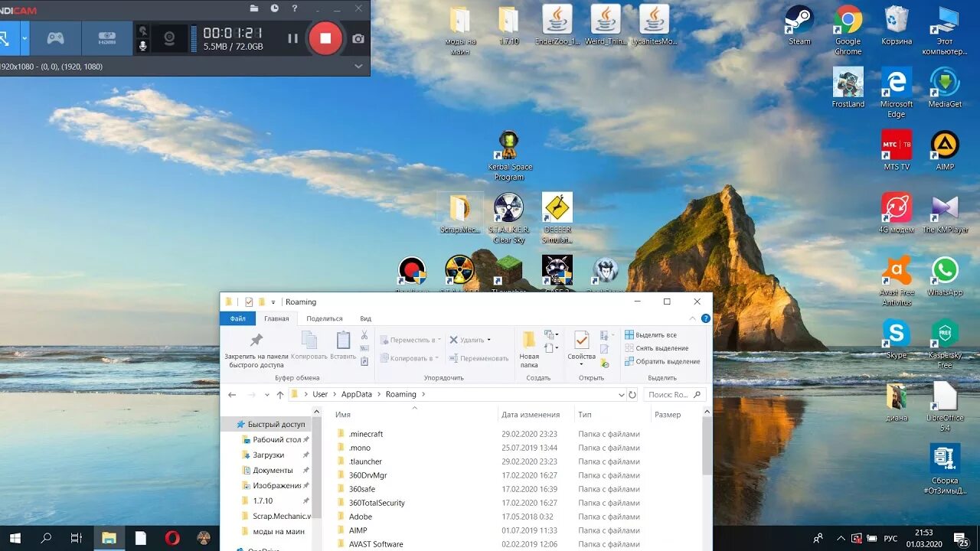Viewport: 980px width, 551px height.
Task: Click Переименовать in the ribbon
Action: pyautogui.click(x=479, y=358)
